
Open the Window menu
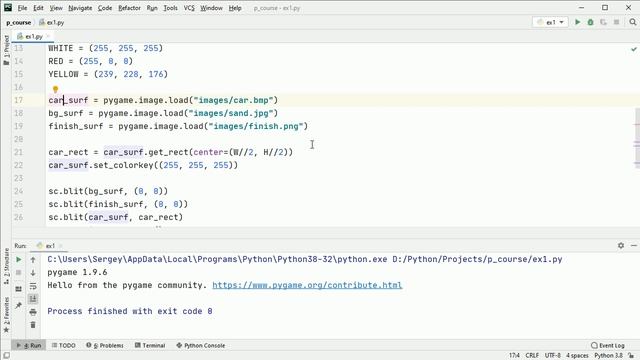211,8
